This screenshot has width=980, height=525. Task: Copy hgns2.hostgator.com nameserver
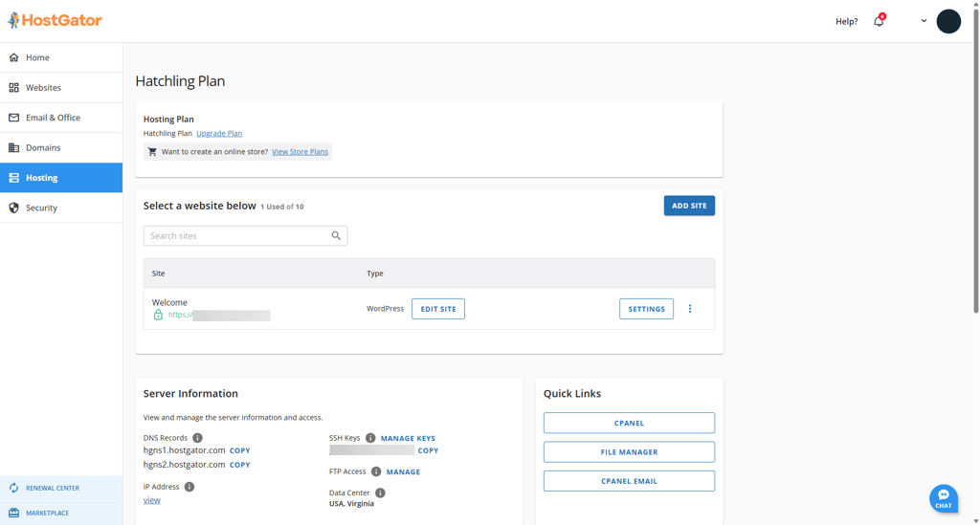[240, 465]
